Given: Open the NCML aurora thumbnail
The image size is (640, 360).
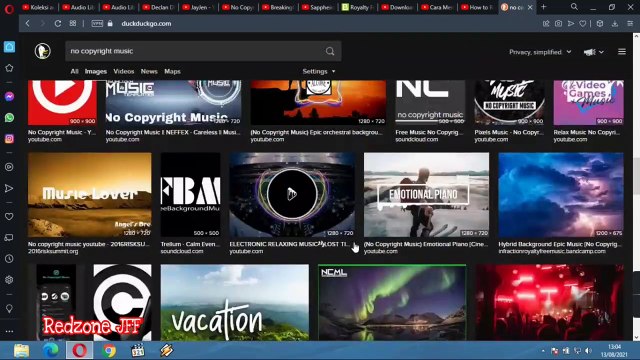Looking at the screenshot, I should tap(392, 302).
